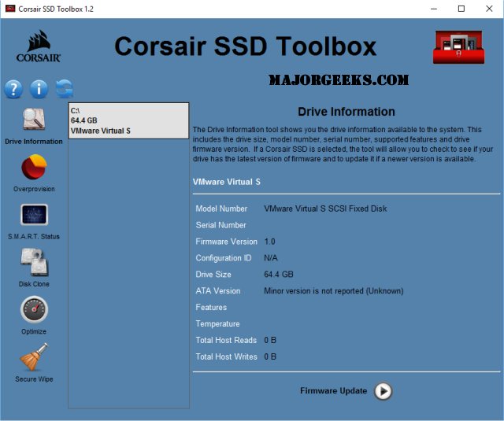The width and height of the screenshot is (504, 421).
Task: Click the Model Number value VMware Virtual S SCSI Fixed Disk
Action: tap(325, 209)
